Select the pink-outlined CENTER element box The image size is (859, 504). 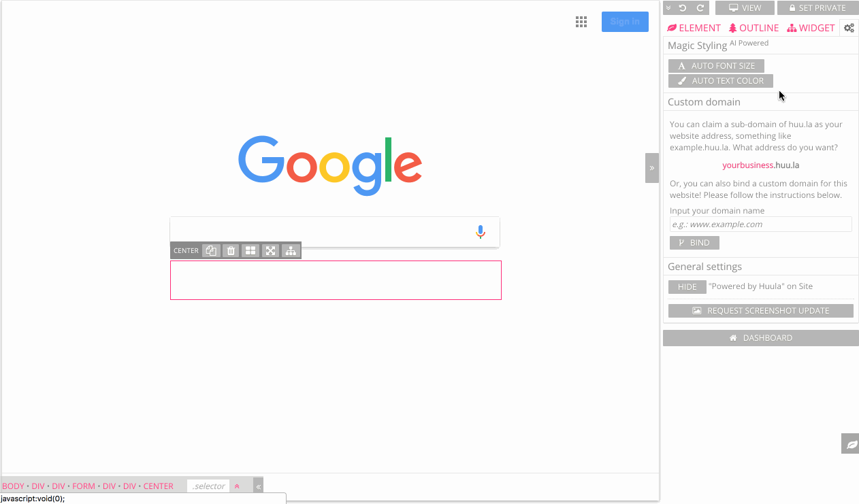point(336,280)
